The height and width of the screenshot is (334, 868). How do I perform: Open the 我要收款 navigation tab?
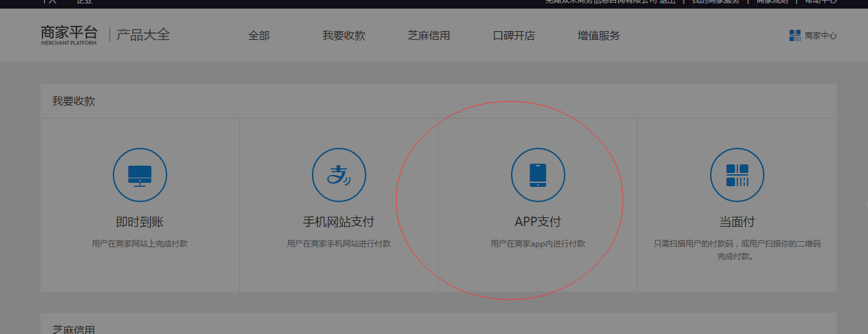coord(344,36)
